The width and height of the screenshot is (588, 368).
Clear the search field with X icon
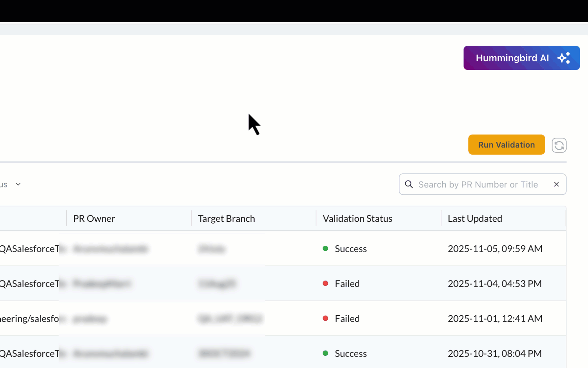(556, 184)
